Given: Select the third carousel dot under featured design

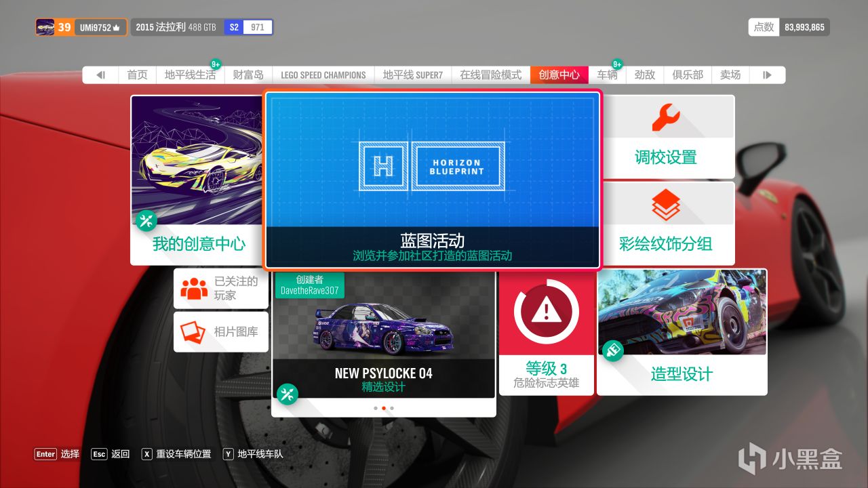Looking at the screenshot, I should [x=392, y=408].
